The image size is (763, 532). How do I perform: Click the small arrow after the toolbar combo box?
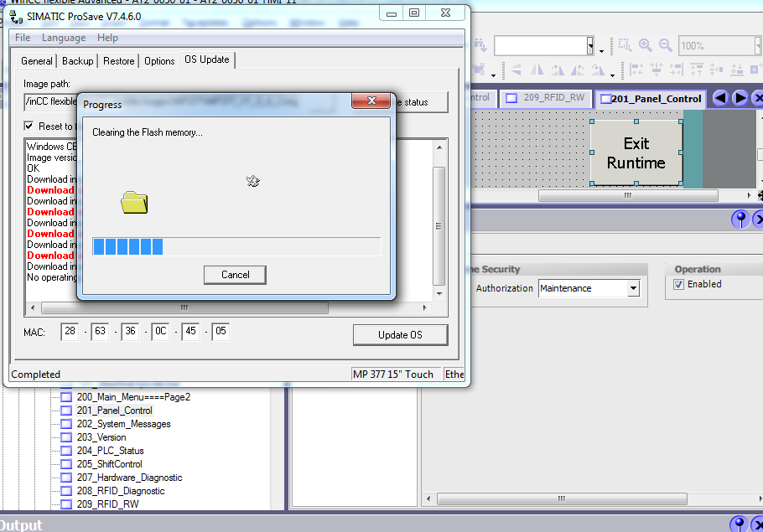tap(601, 51)
